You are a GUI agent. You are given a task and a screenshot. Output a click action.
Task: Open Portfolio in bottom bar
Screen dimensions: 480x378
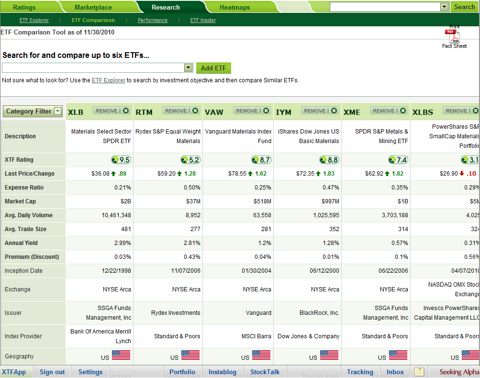click(182, 372)
